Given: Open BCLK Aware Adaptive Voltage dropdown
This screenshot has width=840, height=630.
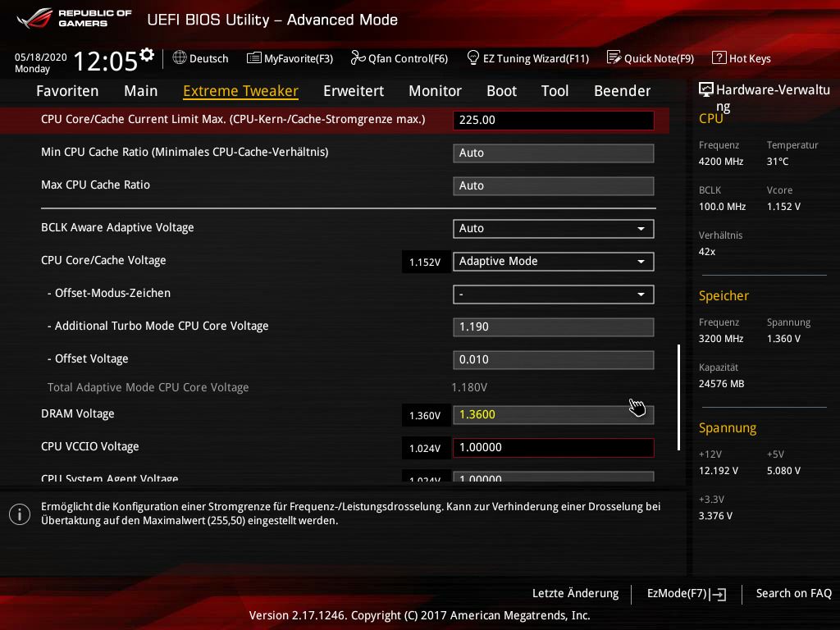Looking at the screenshot, I should point(554,229).
